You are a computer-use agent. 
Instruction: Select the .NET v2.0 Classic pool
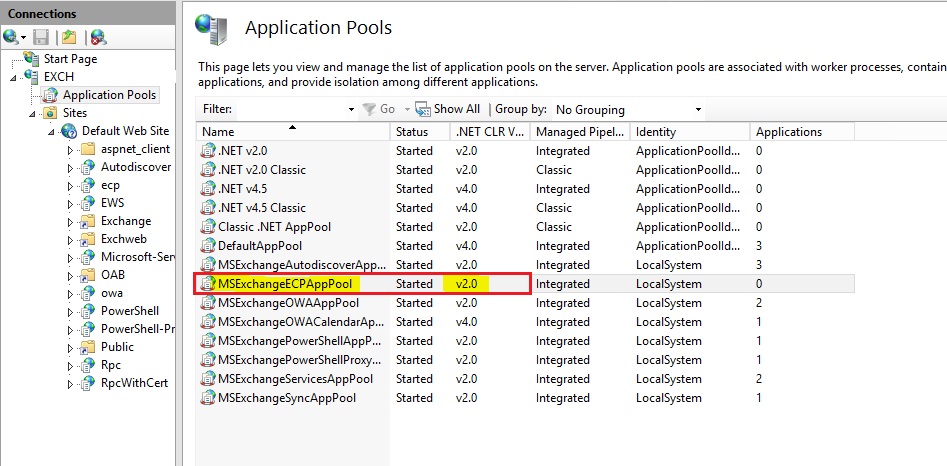coord(525,170)
